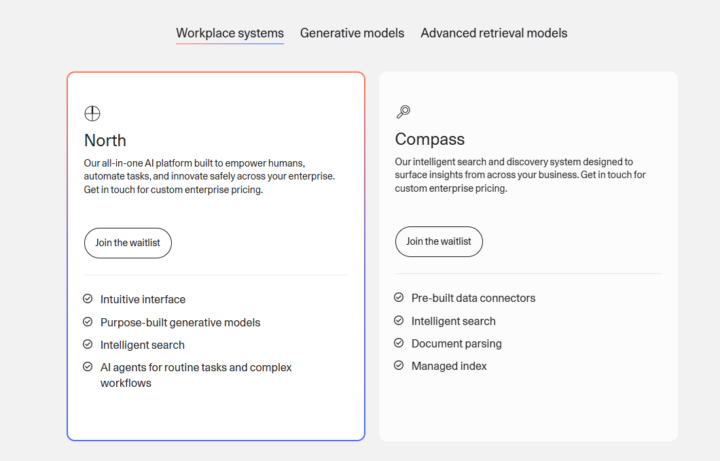720x461 pixels.
Task: Open the Generative models tab
Action: (x=352, y=33)
